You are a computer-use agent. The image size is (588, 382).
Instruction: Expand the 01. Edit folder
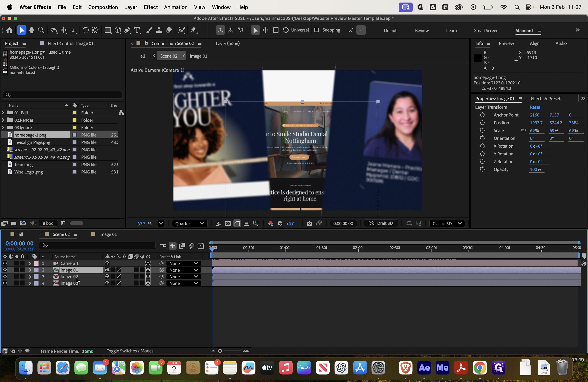click(x=3, y=113)
